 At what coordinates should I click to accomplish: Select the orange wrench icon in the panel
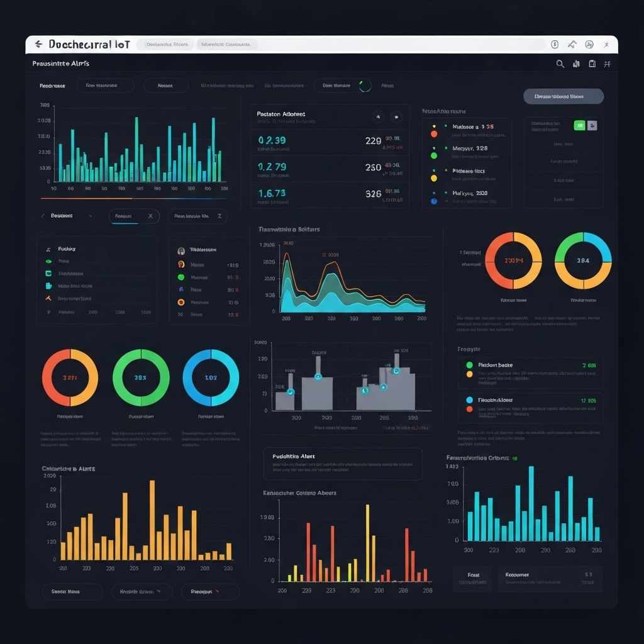(48, 298)
